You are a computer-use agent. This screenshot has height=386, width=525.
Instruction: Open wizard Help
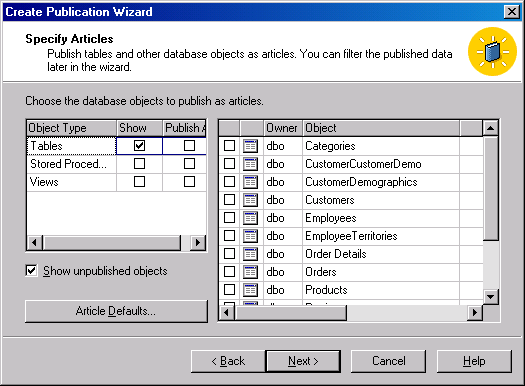click(474, 361)
